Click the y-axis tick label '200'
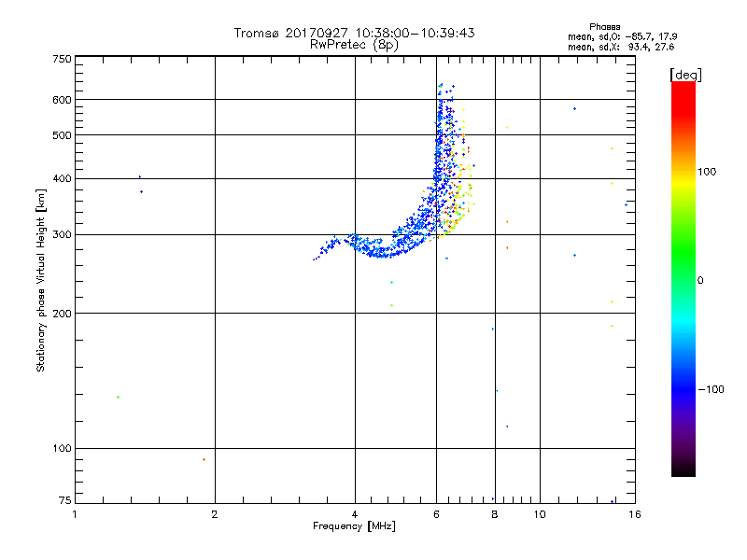747x560 pixels. pyautogui.click(x=62, y=314)
